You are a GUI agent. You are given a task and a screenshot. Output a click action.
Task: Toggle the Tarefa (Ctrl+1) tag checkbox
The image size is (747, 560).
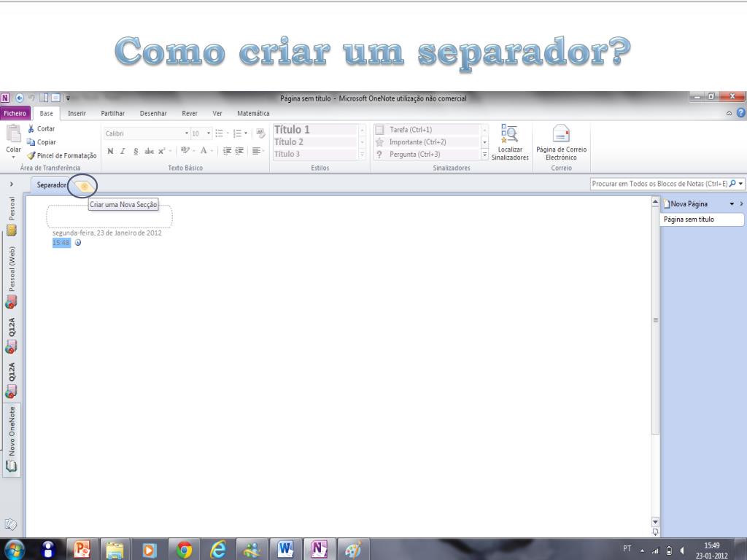point(379,130)
